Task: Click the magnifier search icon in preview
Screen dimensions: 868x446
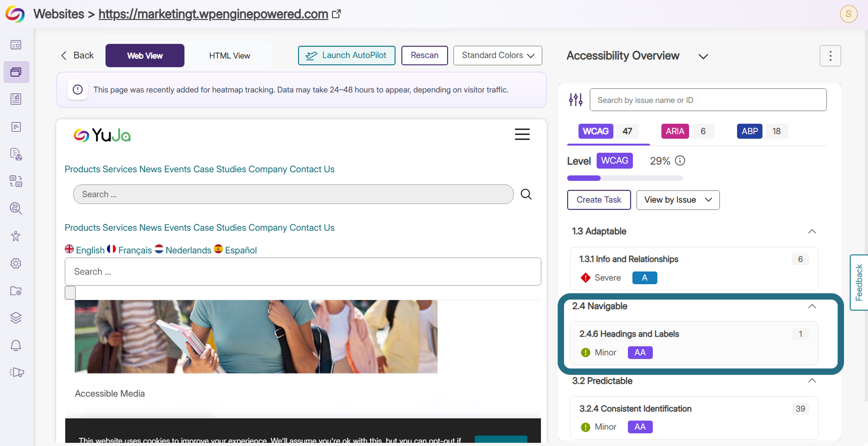Action: (526, 194)
